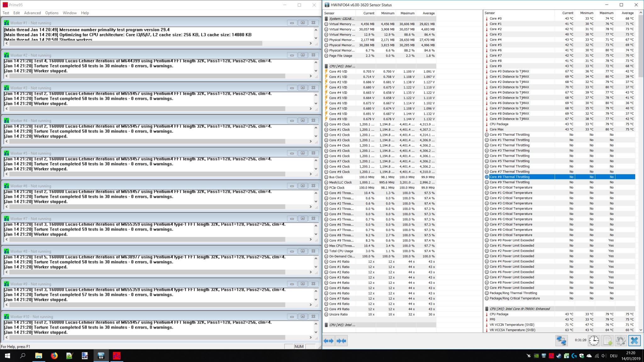This screenshot has height=362, width=644.
Task: Close the Worker #3 child window
Action: (313, 88)
